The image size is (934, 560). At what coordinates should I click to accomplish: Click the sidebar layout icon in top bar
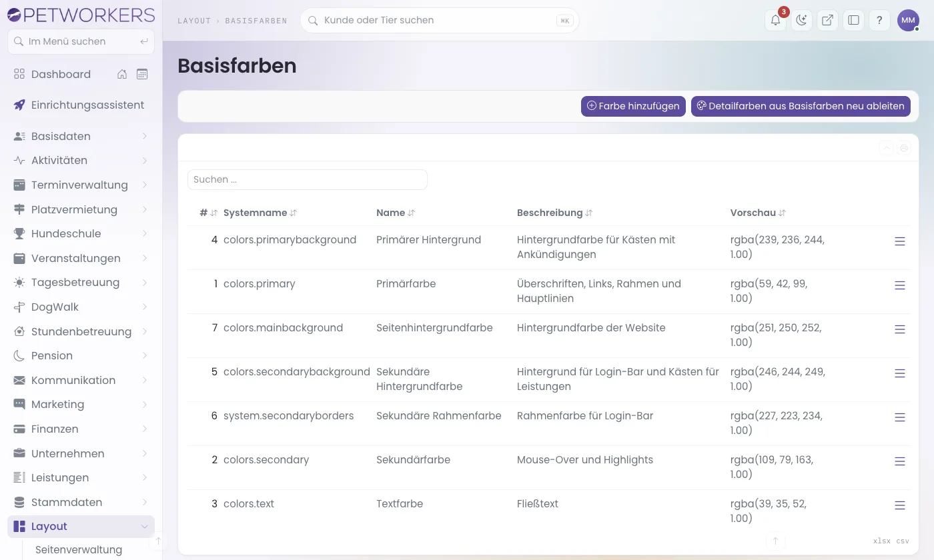point(853,20)
